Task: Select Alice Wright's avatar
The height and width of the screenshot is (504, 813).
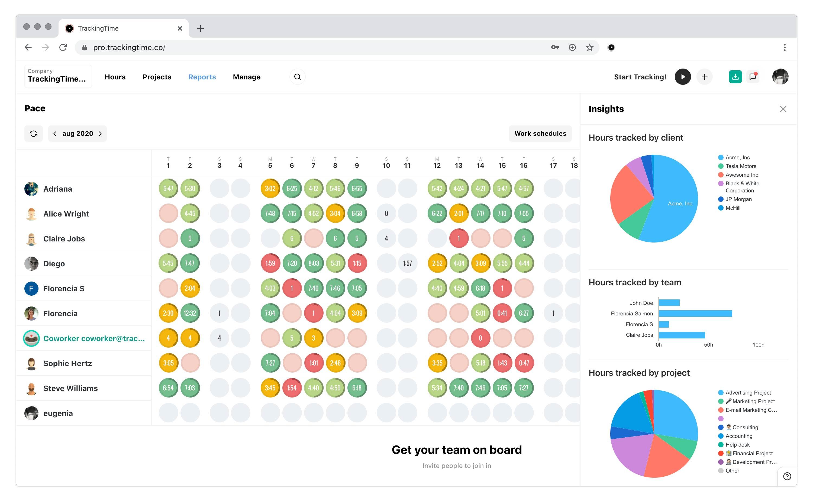Action: (x=31, y=214)
